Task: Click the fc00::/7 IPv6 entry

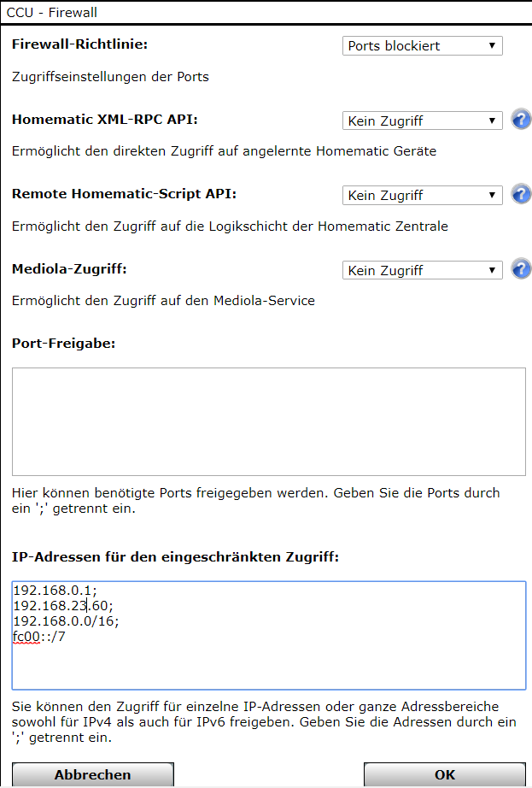Action: click(41, 636)
